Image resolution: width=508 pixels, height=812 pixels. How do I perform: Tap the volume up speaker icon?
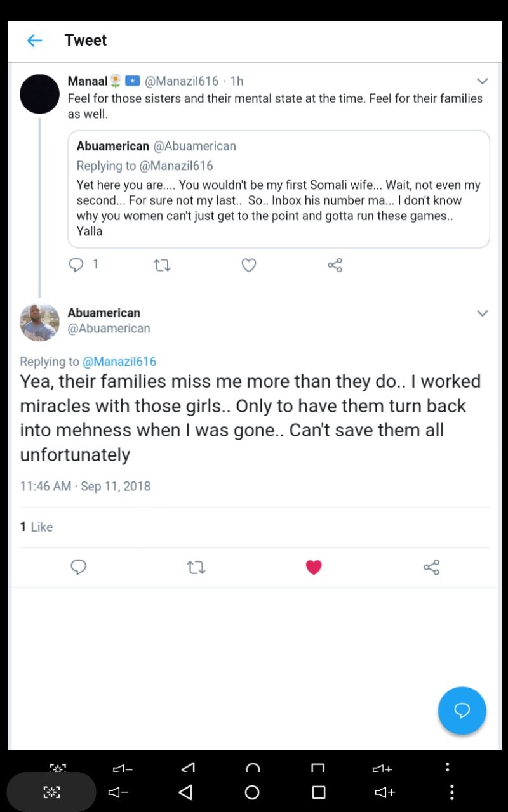tap(385, 792)
